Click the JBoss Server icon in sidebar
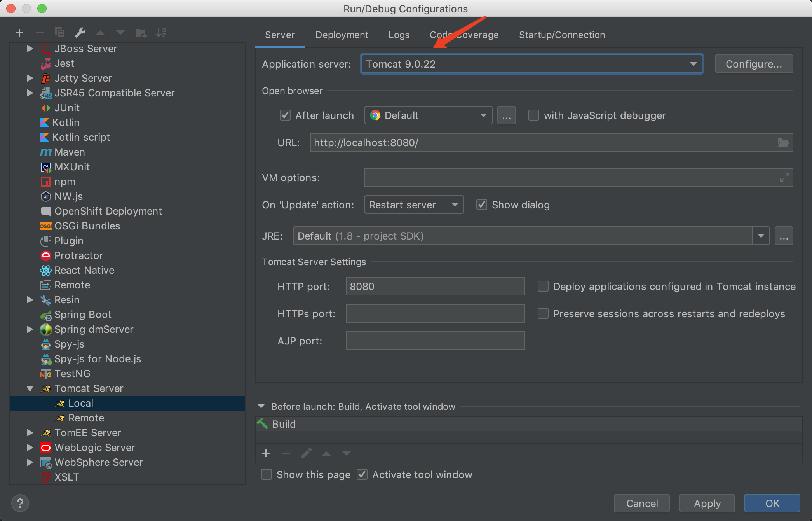This screenshot has width=812, height=521. [46, 49]
